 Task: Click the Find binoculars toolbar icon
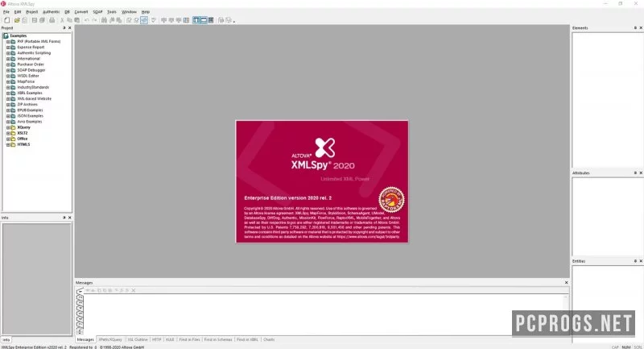click(104, 20)
